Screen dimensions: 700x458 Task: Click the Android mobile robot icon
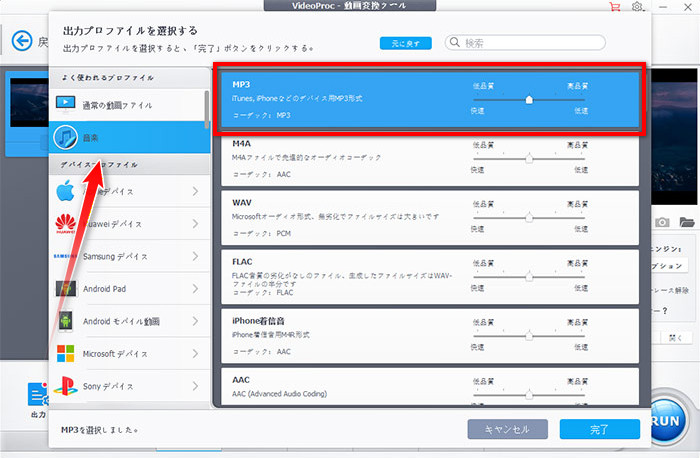[66, 321]
